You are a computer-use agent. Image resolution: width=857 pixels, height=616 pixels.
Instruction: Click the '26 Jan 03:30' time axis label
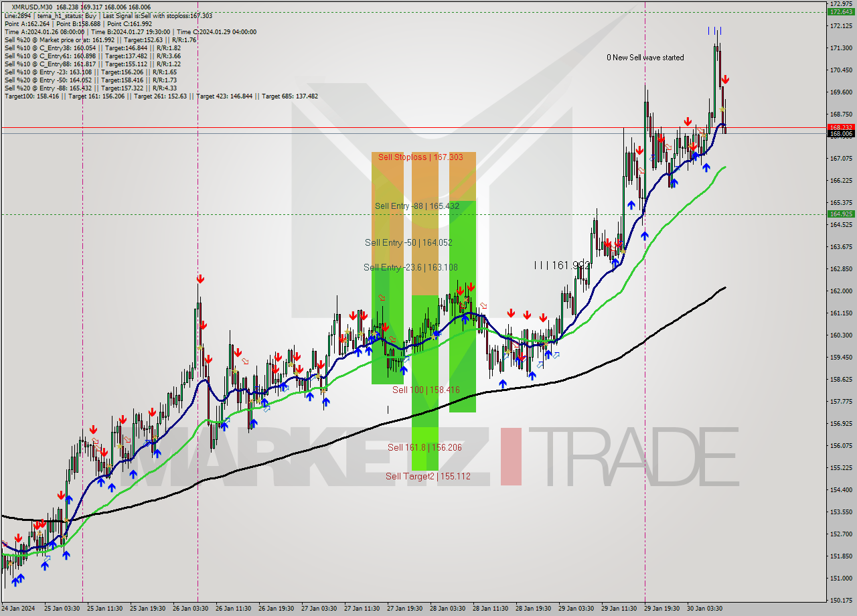tap(191, 609)
